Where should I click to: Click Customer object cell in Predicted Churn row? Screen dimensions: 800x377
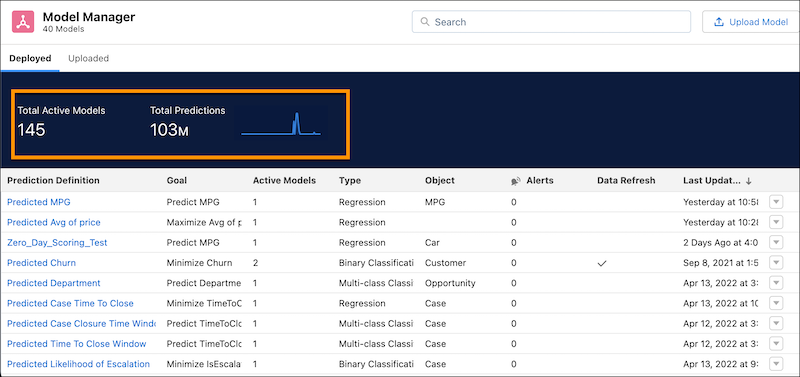coord(445,263)
